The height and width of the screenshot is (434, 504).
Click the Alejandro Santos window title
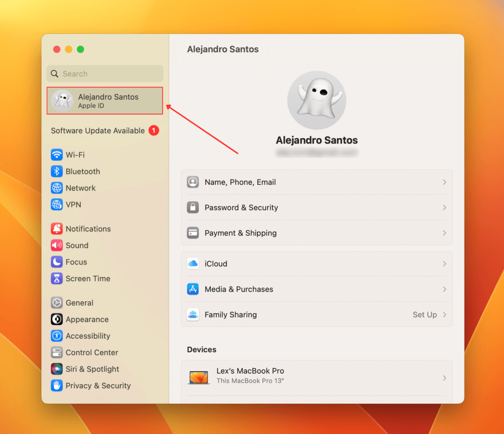(223, 49)
